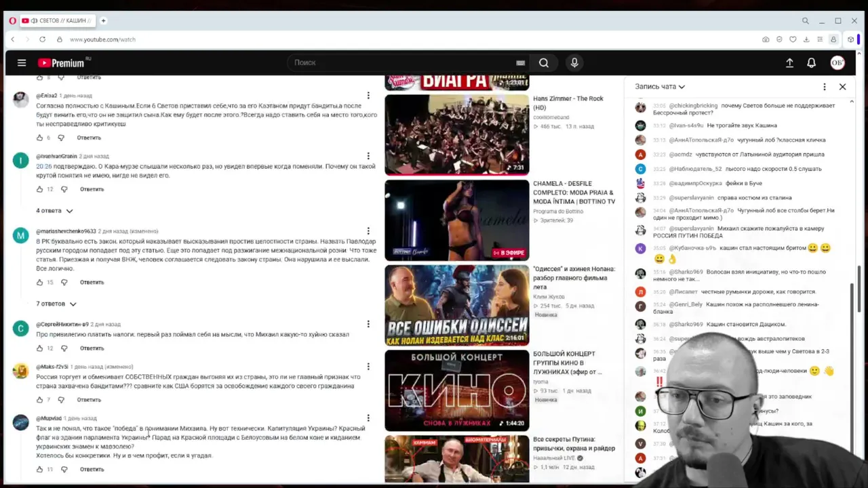
Task: Open the "Одиссея и ахинея Нолана" video title
Action: click(574, 277)
